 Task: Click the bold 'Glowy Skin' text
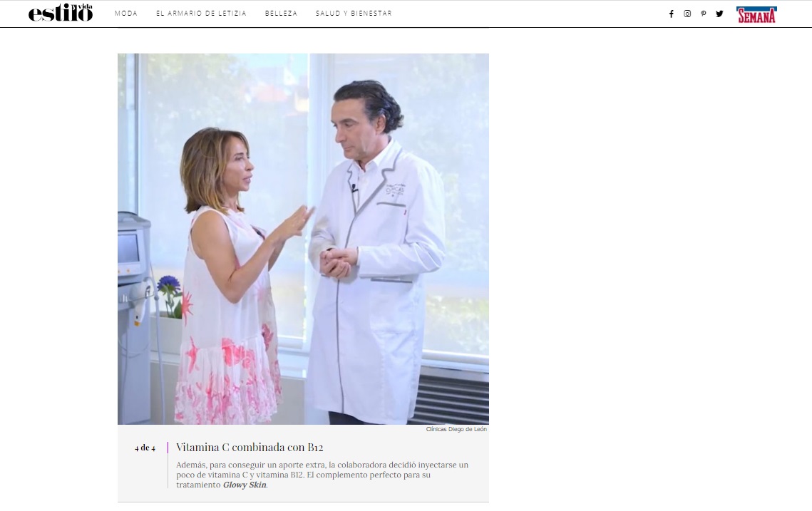pos(244,485)
